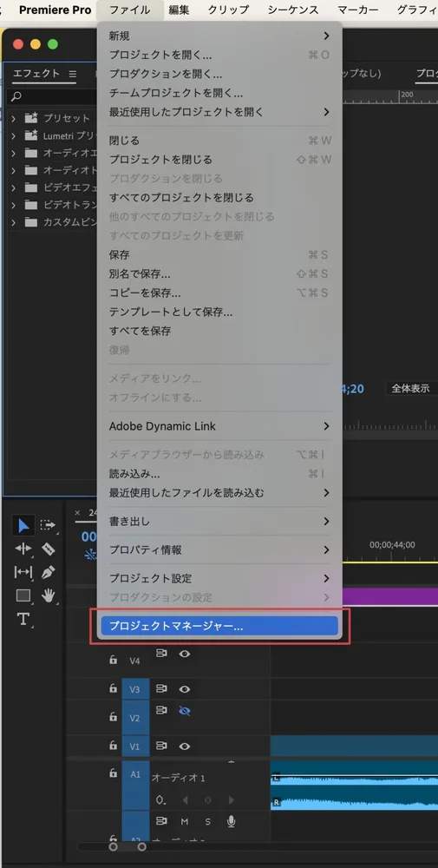Click the purple clip on the timeline
438x868 pixels.
click(390, 596)
